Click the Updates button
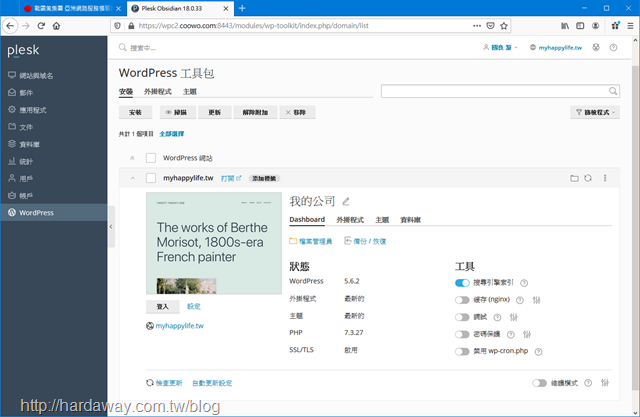 click(215, 112)
